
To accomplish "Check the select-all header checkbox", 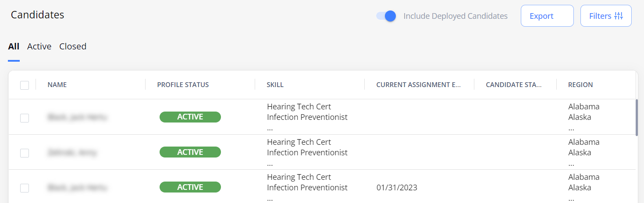I will tap(25, 85).
